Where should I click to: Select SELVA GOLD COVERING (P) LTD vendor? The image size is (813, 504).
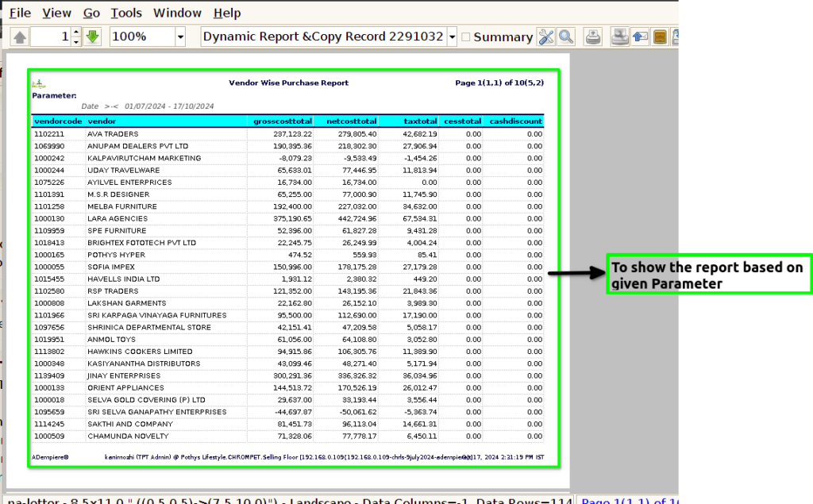pos(146,400)
